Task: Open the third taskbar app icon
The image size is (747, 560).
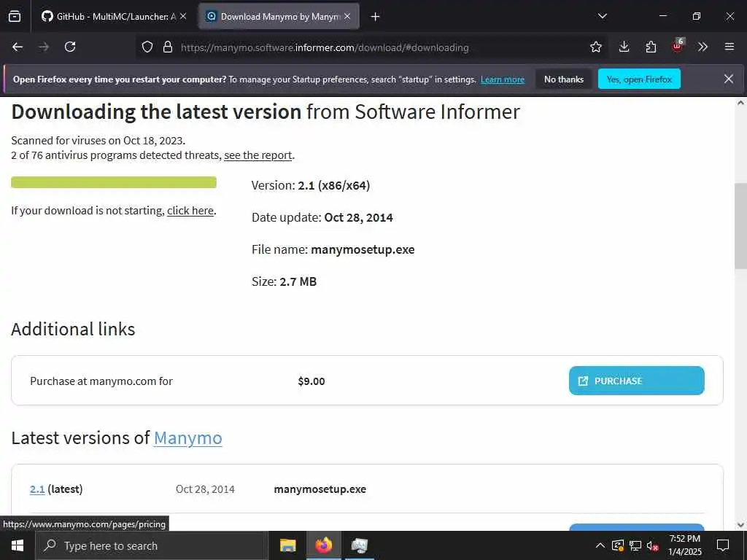Action: 359,545
